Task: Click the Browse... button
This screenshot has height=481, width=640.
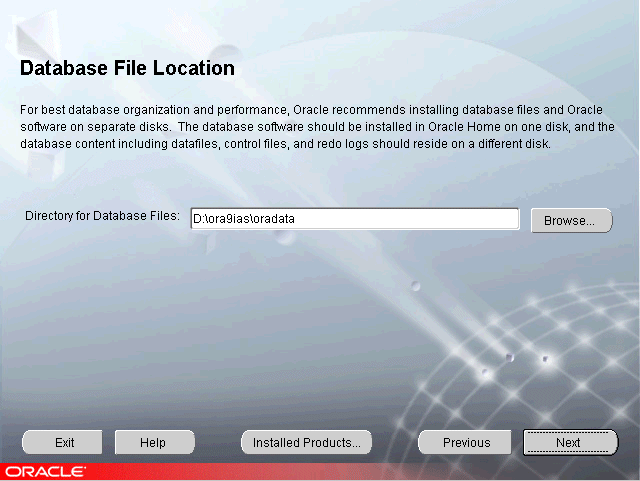Action: [x=571, y=220]
